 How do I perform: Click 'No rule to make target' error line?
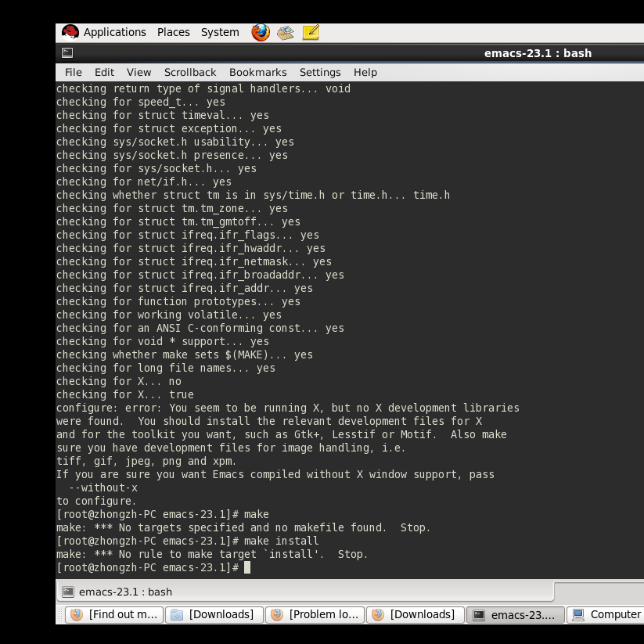212,555
